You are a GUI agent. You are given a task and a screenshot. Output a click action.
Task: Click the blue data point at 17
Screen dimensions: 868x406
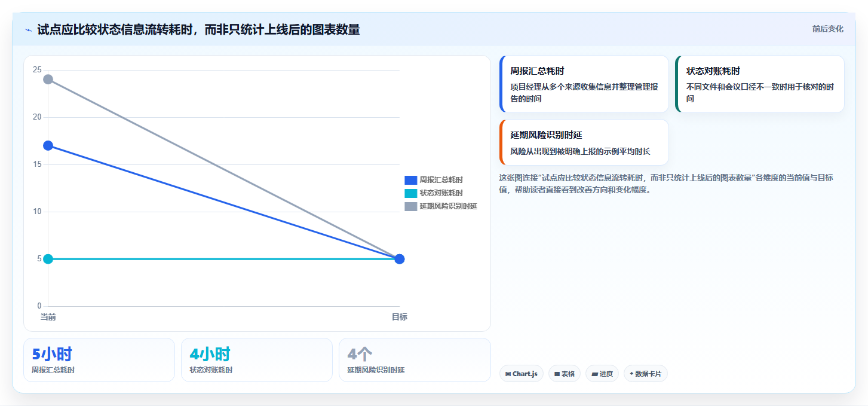pos(48,145)
